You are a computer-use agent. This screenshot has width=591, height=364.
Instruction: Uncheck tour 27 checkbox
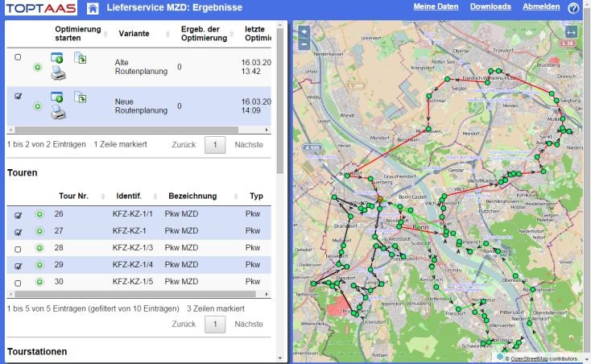[18, 233]
